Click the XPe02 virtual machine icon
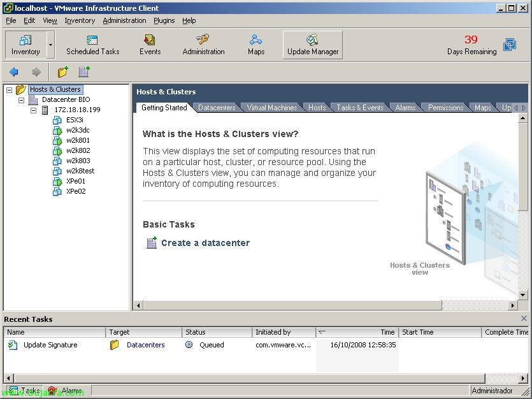The width and height of the screenshot is (532, 399). (57, 191)
